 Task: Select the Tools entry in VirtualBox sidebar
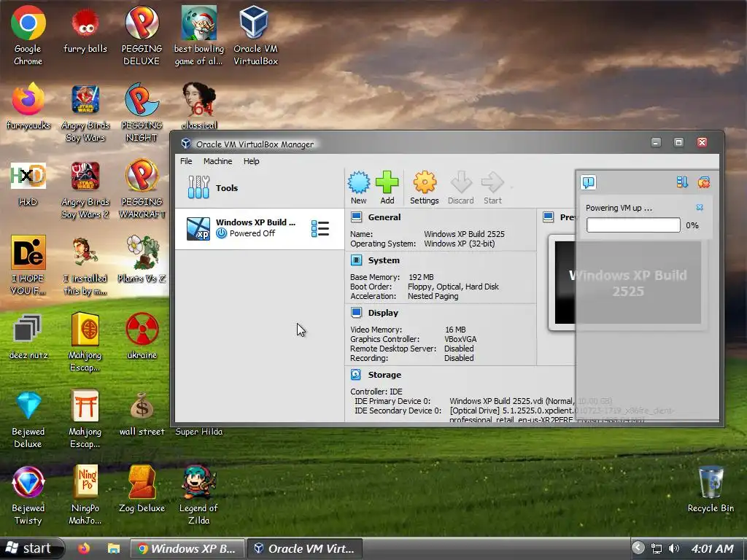(260, 187)
